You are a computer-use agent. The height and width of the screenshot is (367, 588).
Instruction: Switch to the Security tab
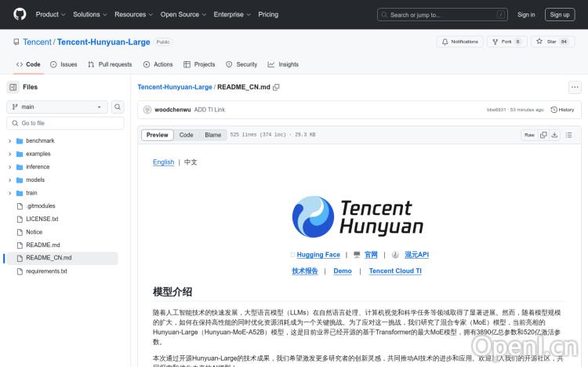coord(241,64)
